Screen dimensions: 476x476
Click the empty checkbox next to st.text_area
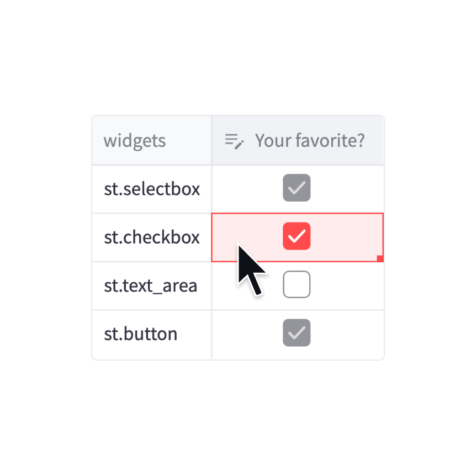[x=297, y=284]
